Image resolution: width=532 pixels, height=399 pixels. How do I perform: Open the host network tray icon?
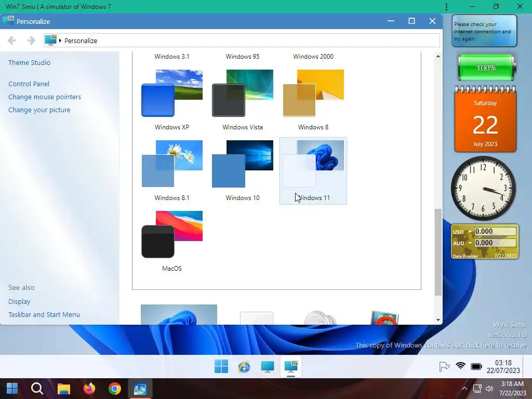(477, 389)
